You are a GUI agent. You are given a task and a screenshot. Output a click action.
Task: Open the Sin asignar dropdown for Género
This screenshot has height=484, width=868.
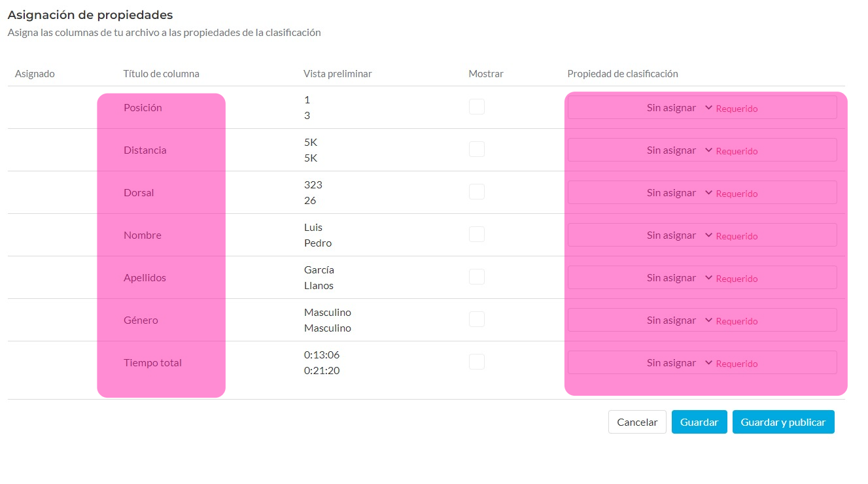coord(702,320)
